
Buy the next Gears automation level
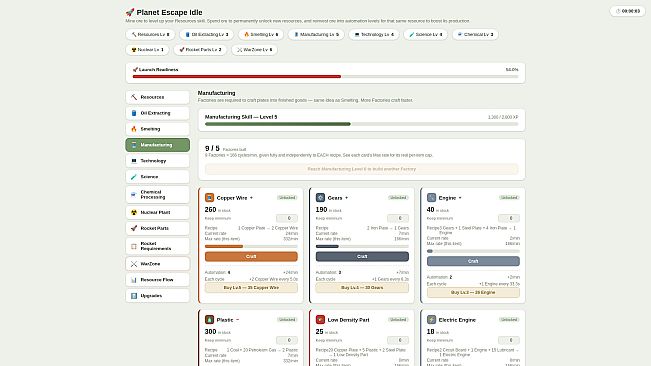tap(362, 288)
